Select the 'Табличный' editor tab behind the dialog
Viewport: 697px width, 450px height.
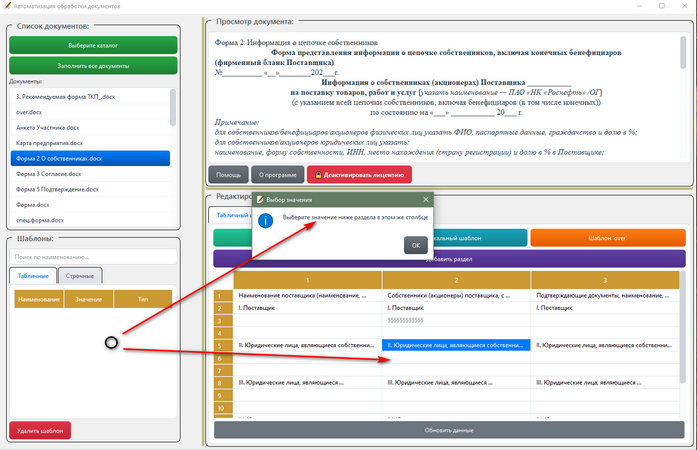[231, 215]
